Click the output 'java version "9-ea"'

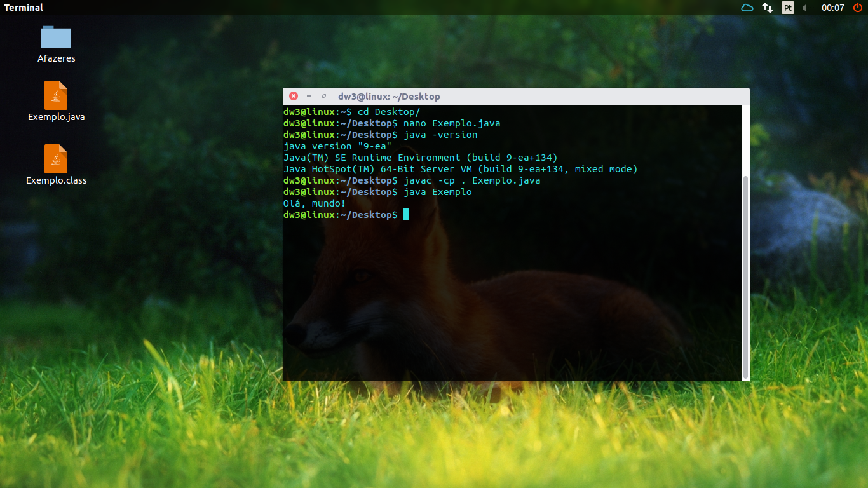click(x=337, y=146)
